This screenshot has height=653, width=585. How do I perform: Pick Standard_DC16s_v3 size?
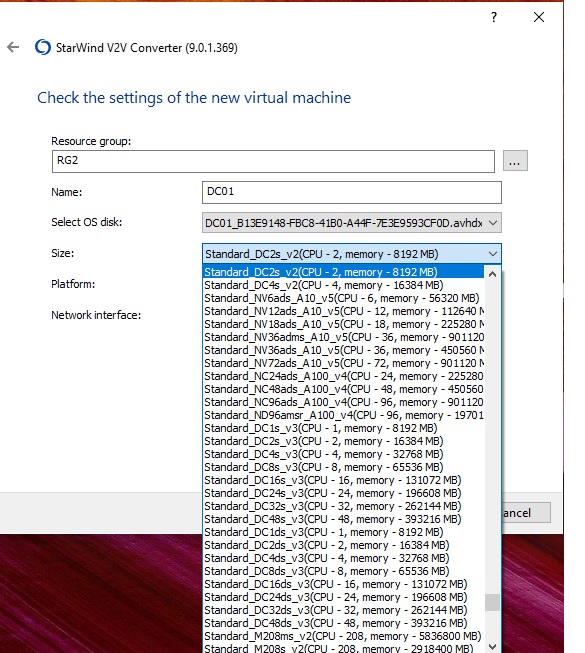[344, 480]
